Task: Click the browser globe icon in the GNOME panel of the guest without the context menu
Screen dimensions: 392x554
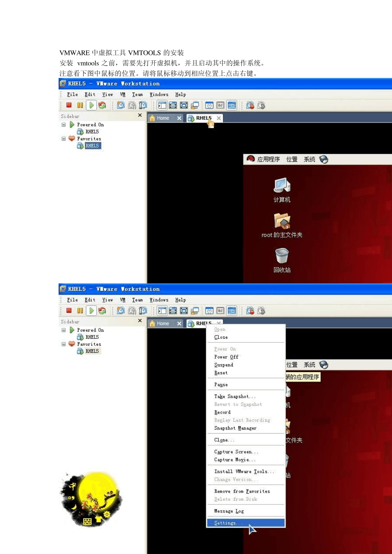Action: tap(324, 159)
